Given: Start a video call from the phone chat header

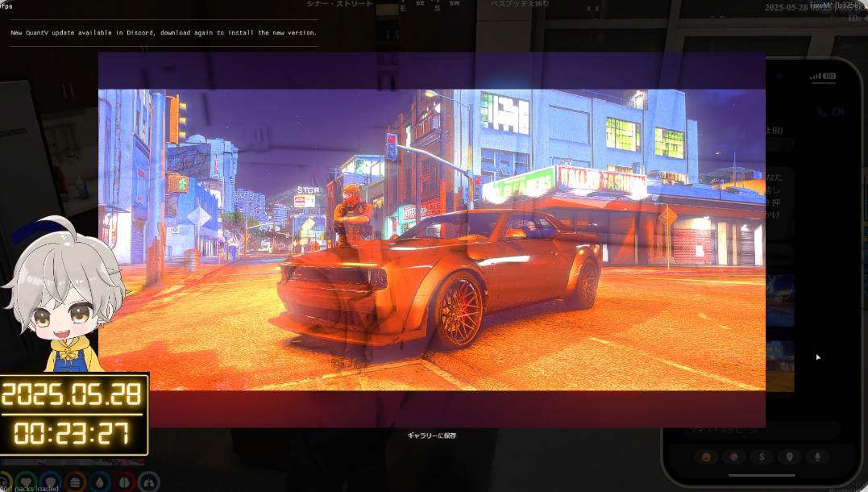Looking at the screenshot, I should click(x=838, y=112).
